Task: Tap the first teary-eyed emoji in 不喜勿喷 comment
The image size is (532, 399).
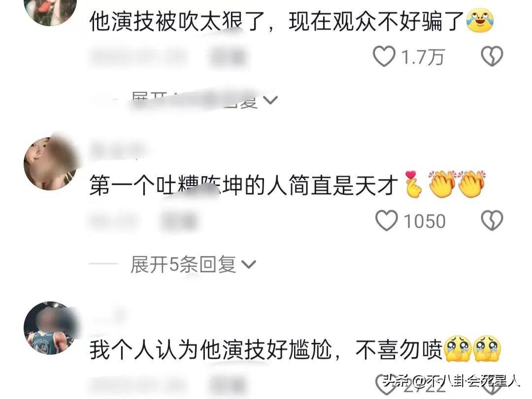Action: click(x=457, y=349)
